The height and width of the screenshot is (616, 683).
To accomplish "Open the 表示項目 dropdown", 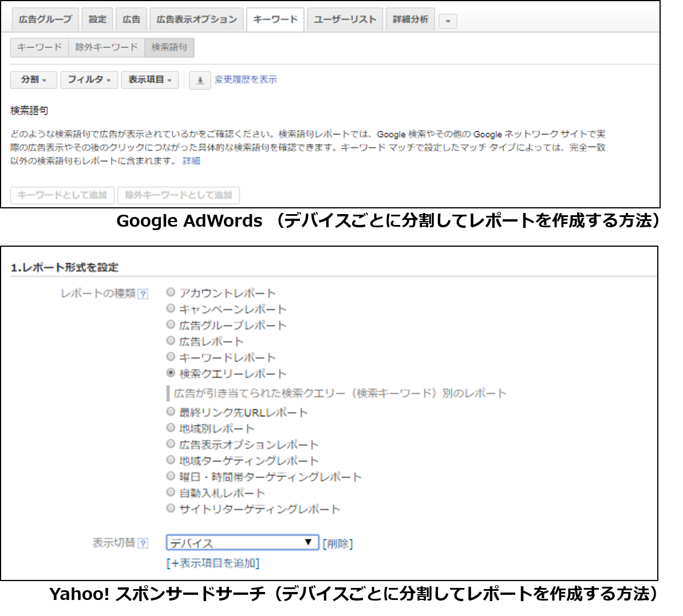I will (x=150, y=80).
